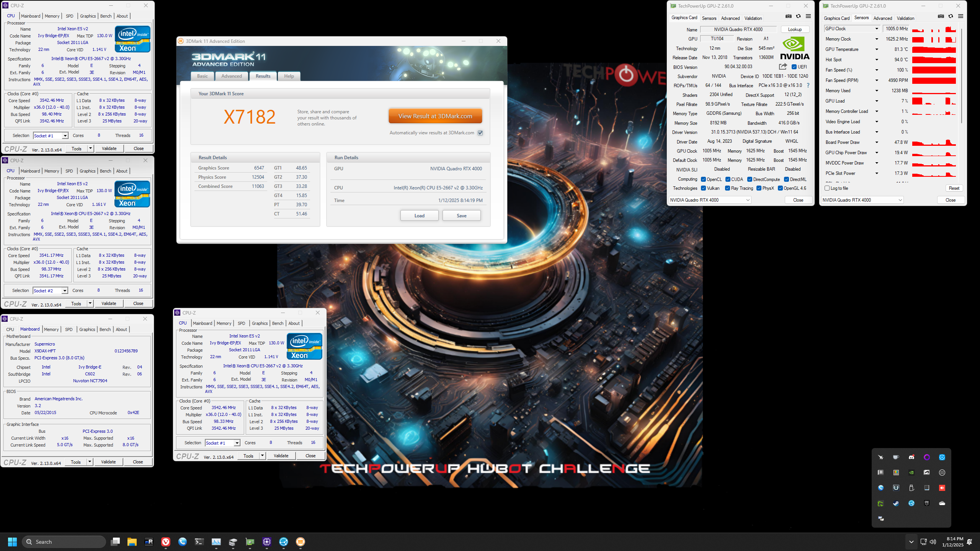Click Save button in Run Details
The image size is (980, 551).
click(x=462, y=216)
